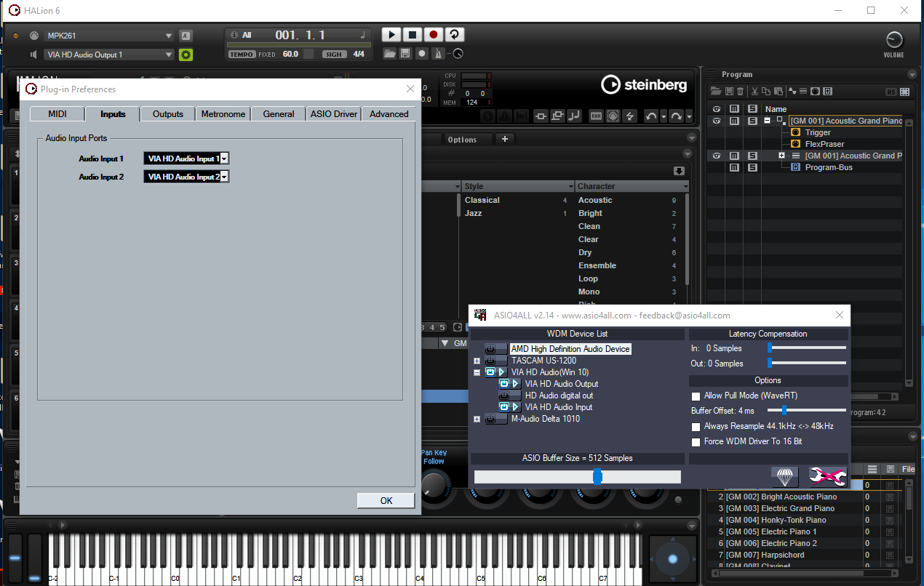Screen dimensions: 924x586
Task: Expand the M-Audio Delta 1010 node
Action: 477,419
